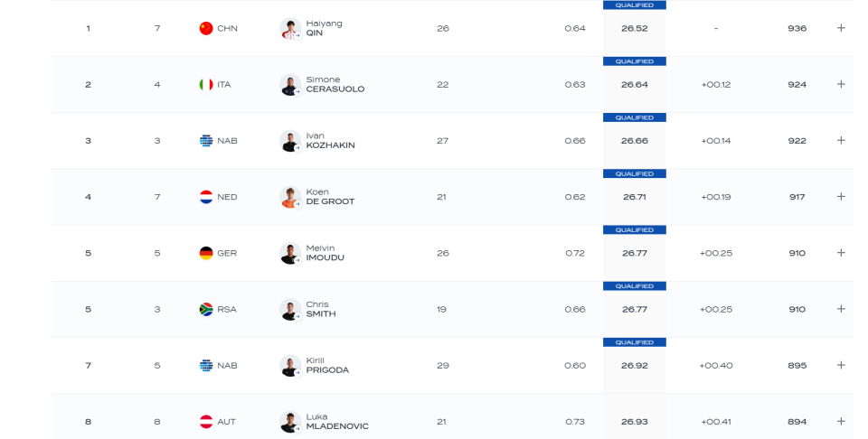Viewport: 868px width, 439px height.
Task: Click Ivan Kozhakin's NAB flag icon
Action: click(x=206, y=141)
